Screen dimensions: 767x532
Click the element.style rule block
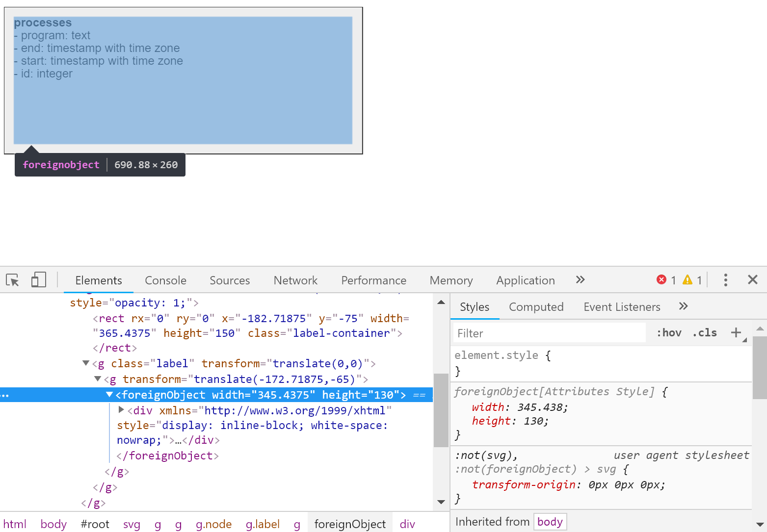(601, 363)
